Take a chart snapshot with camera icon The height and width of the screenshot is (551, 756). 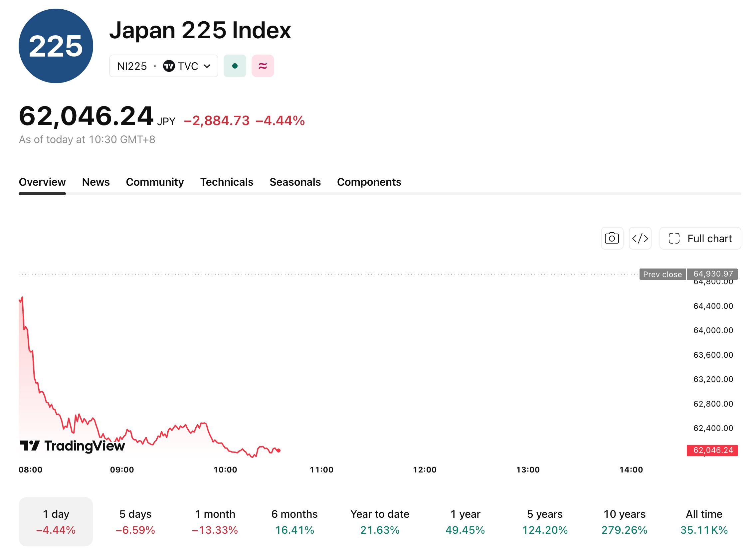(612, 239)
